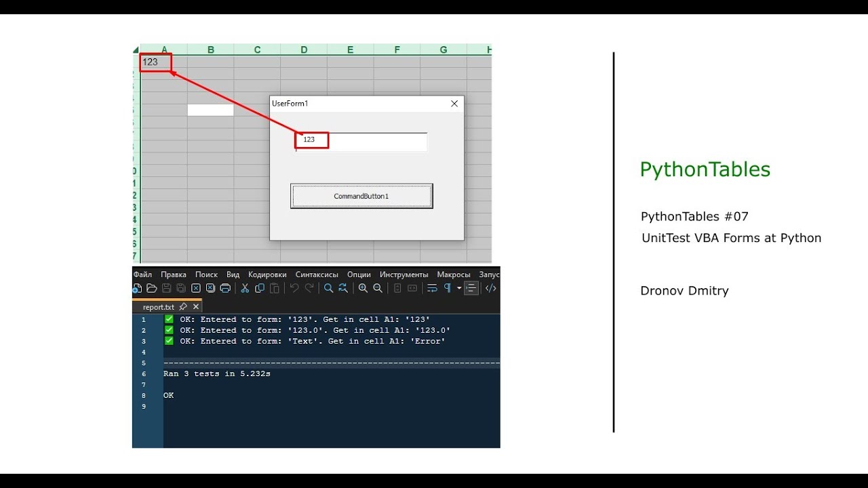
Task: Open Find with the magnifier icon
Action: (328, 288)
